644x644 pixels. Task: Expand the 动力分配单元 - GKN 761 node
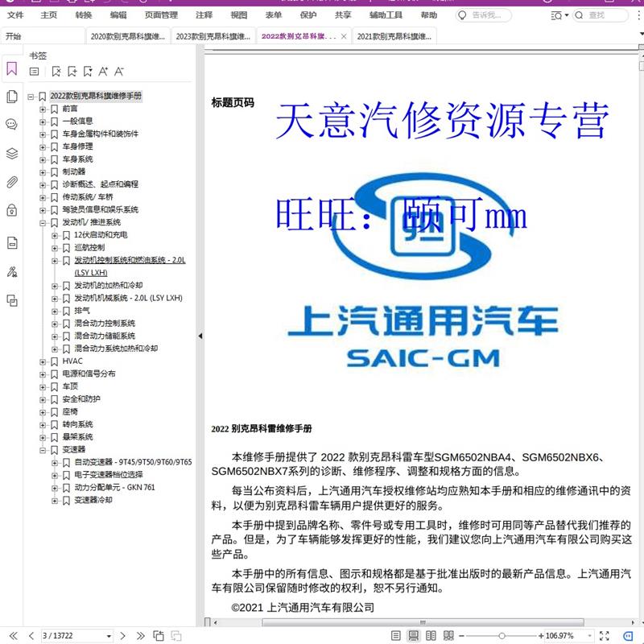[55, 489]
